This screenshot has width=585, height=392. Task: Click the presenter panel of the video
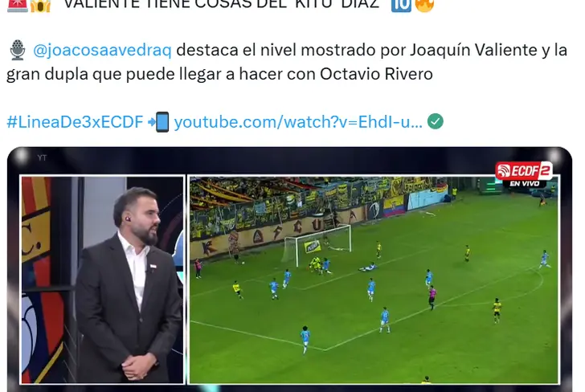(x=103, y=280)
